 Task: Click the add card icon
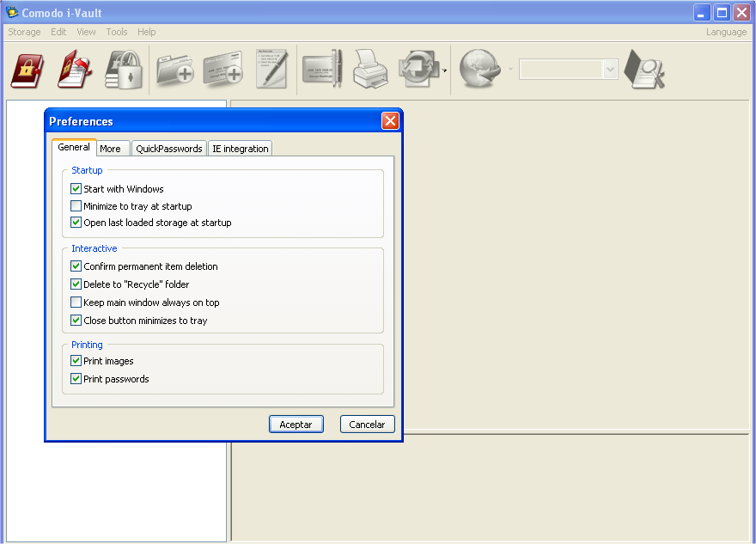223,69
